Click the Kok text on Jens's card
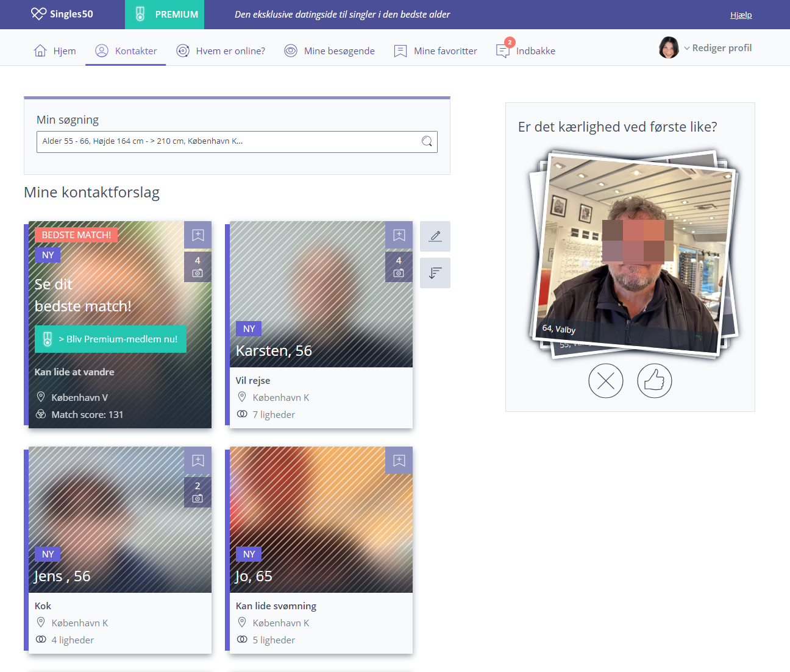Image resolution: width=790 pixels, height=672 pixels. pos(43,606)
